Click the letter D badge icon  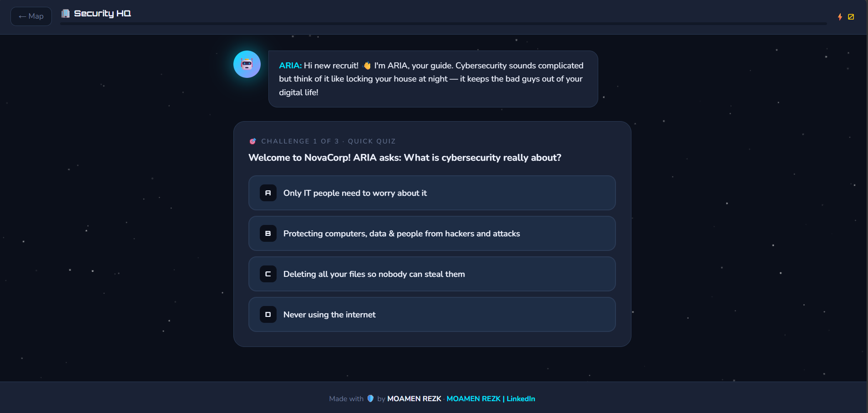pyautogui.click(x=268, y=314)
